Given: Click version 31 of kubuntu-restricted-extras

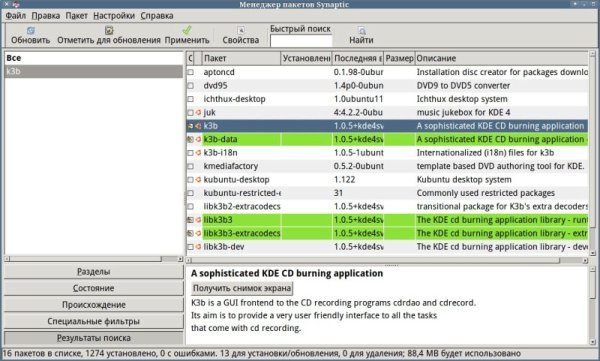Looking at the screenshot, I should pos(338,193).
